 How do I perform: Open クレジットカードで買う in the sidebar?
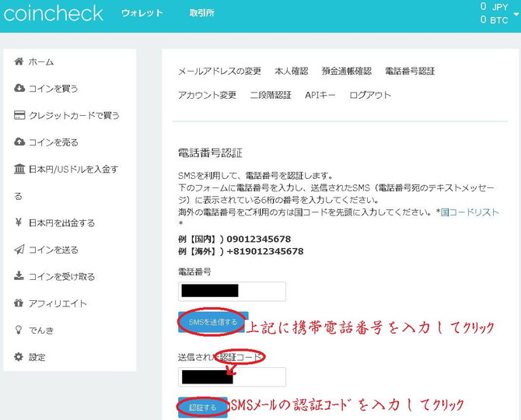pyautogui.click(x=74, y=115)
